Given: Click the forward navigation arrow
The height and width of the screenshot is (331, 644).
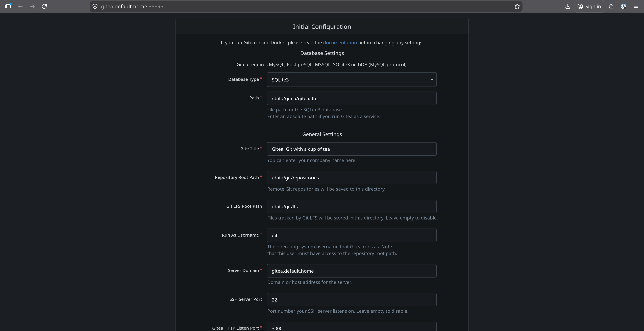Looking at the screenshot, I should click(32, 7).
